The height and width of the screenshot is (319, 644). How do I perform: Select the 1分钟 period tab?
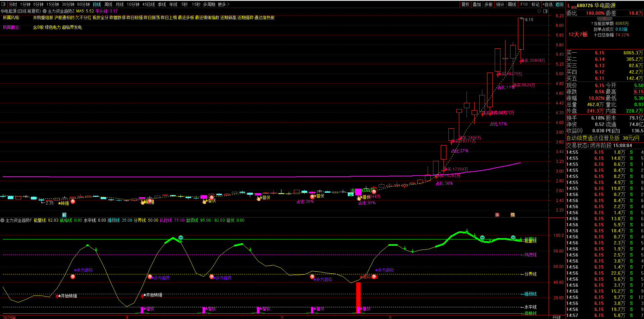click(x=25, y=4)
